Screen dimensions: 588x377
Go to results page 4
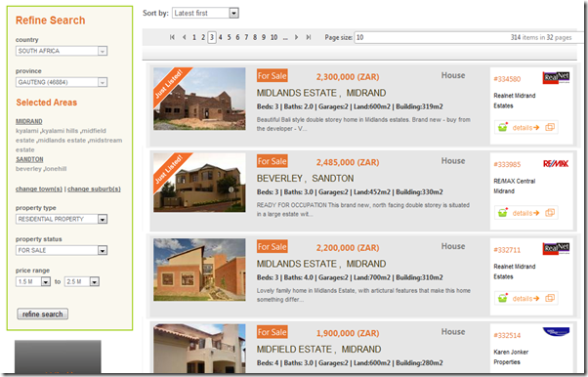click(221, 37)
